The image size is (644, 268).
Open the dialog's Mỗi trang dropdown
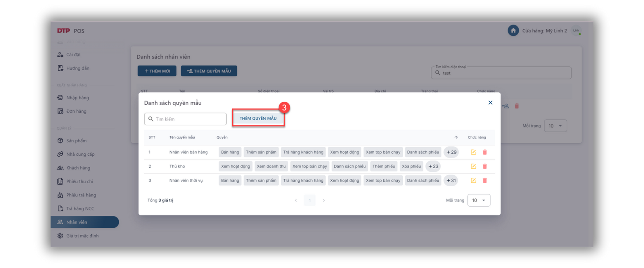(479, 200)
